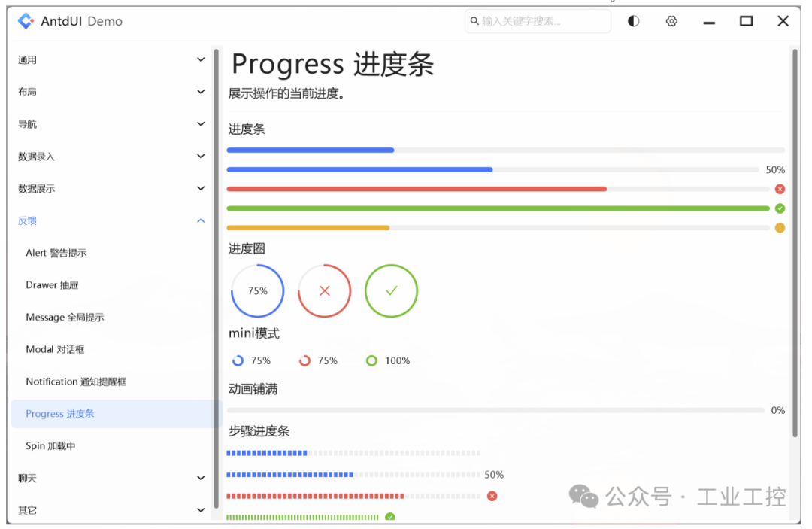Click the red X progress circle
The height and width of the screenshot is (529, 812).
pyautogui.click(x=324, y=290)
